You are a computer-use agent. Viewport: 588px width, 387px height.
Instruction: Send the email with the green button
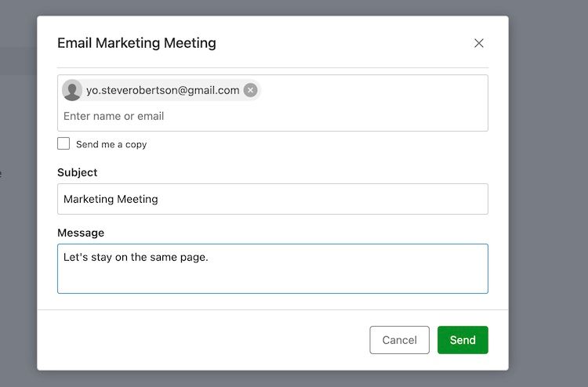pos(463,340)
